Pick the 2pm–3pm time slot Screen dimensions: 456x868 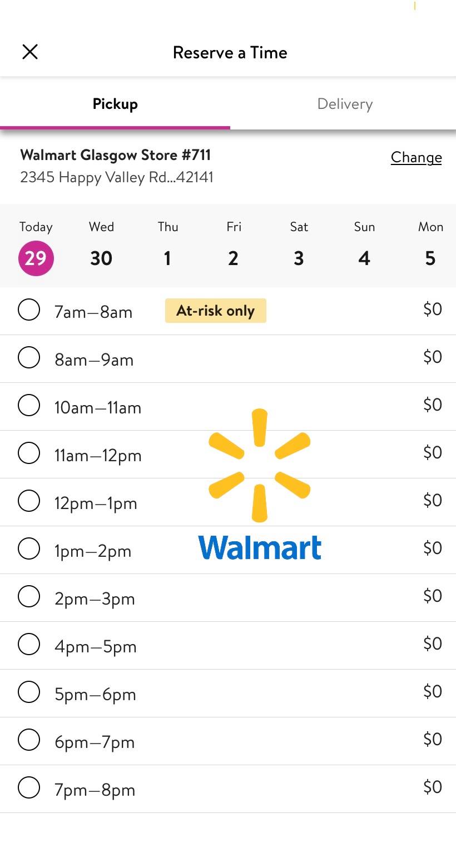(x=29, y=596)
